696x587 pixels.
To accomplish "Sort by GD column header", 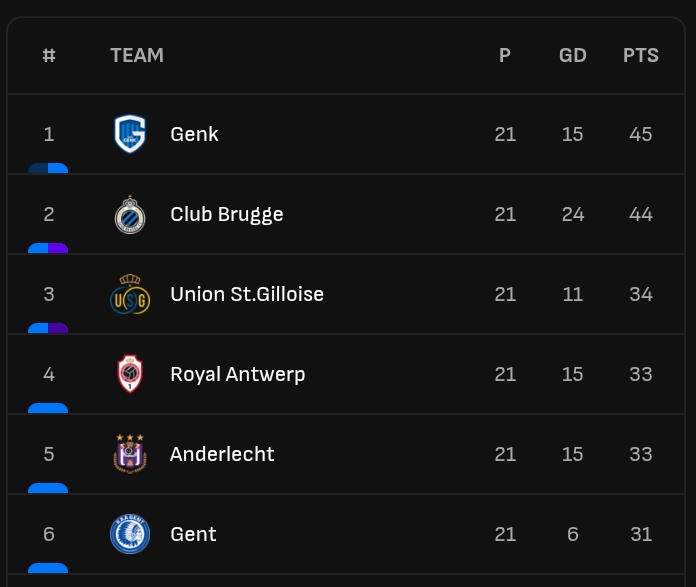I will click(x=573, y=56).
